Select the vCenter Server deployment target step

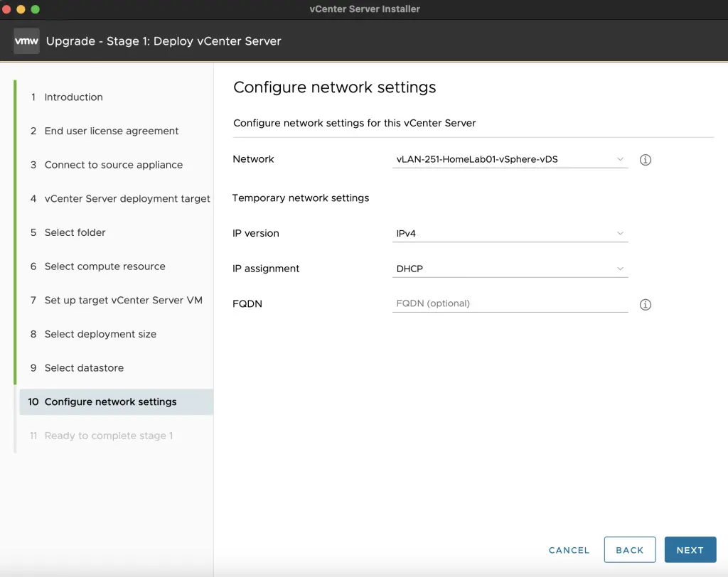pyautogui.click(x=127, y=199)
